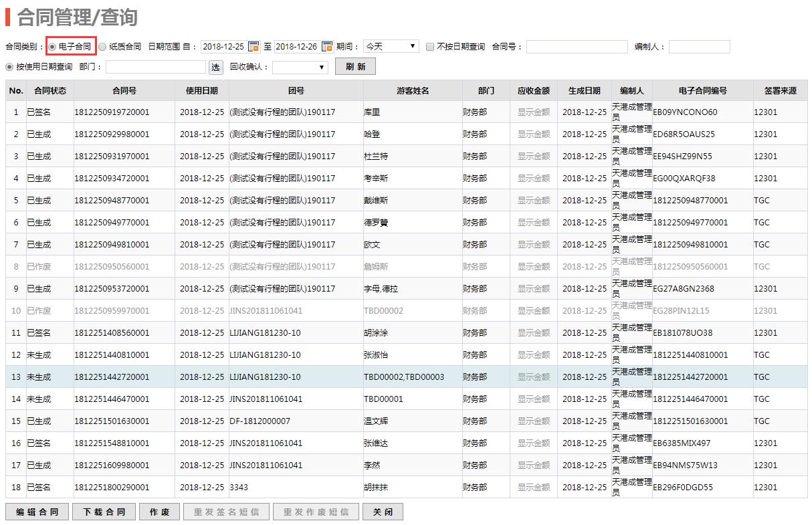Open the 回收确认 dropdown
This screenshot has width=812, height=525.
(300, 67)
